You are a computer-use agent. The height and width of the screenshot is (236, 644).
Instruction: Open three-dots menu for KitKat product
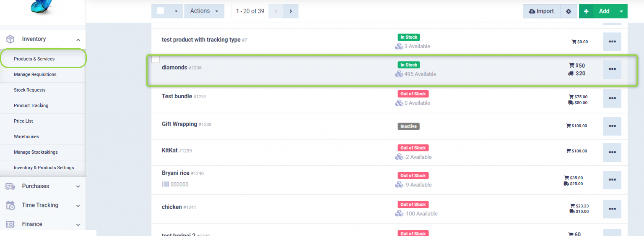(612, 153)
